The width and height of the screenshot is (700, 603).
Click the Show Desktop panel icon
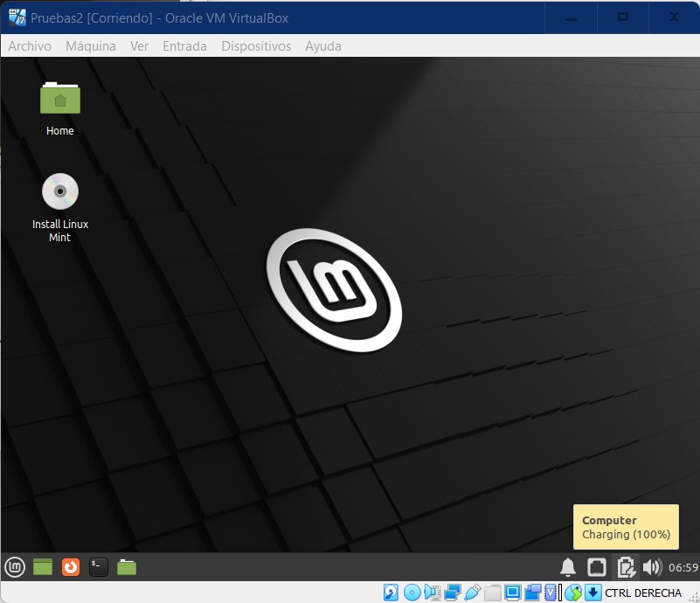click(43, 567)
